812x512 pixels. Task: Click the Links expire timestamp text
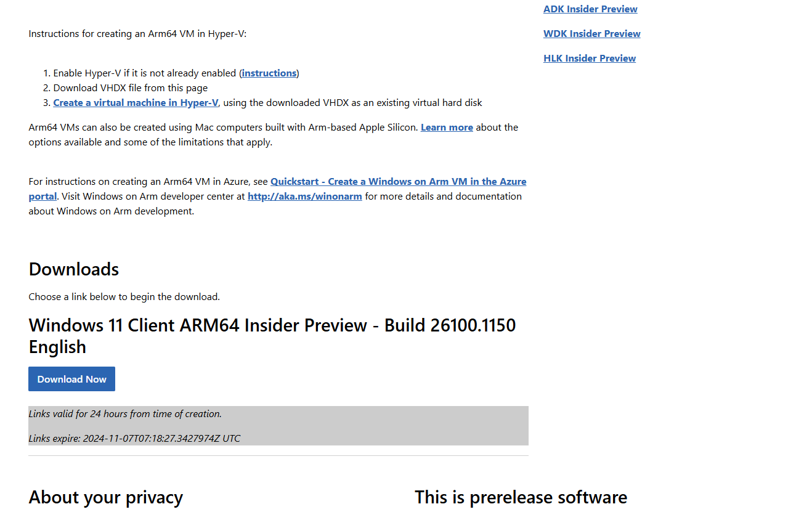click(x=134, y=439)
